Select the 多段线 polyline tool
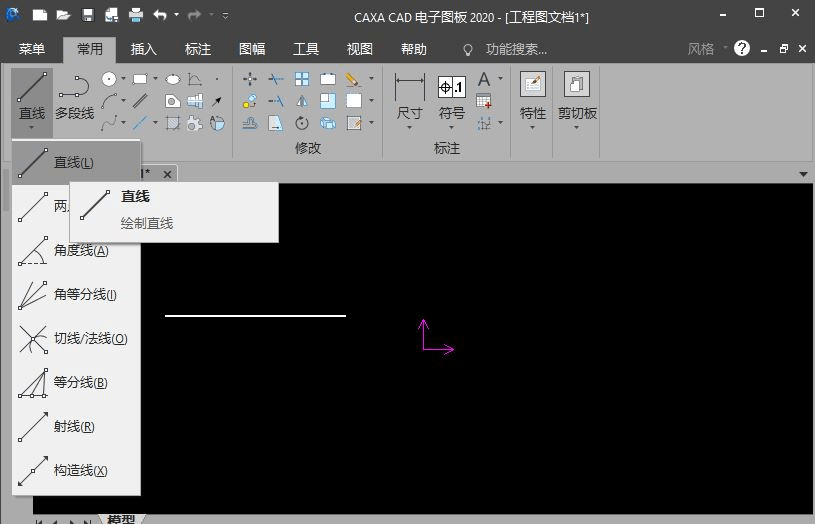 pyautogui.click(x=74, y=98)
